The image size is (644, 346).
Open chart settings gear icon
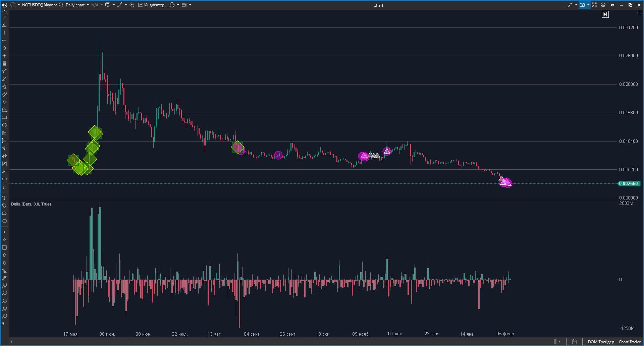pos(603,5)
